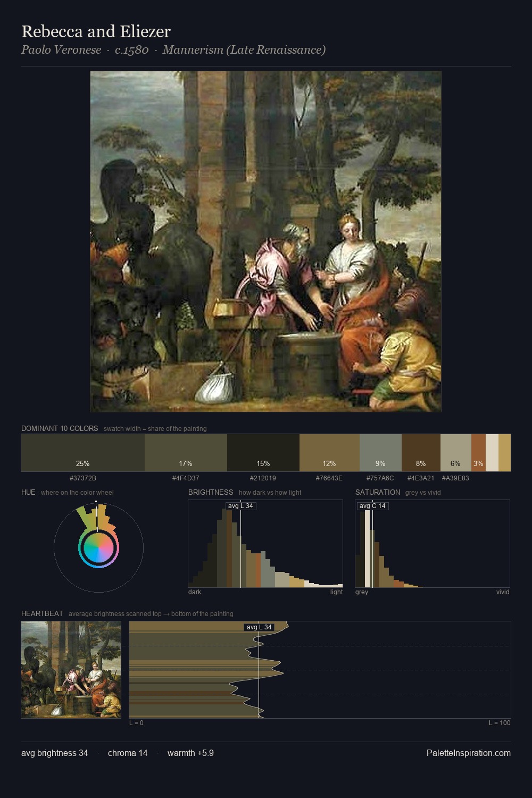Click 'how dark vs how light' caption
Screen dimensions: 532x798
[270, 492]
